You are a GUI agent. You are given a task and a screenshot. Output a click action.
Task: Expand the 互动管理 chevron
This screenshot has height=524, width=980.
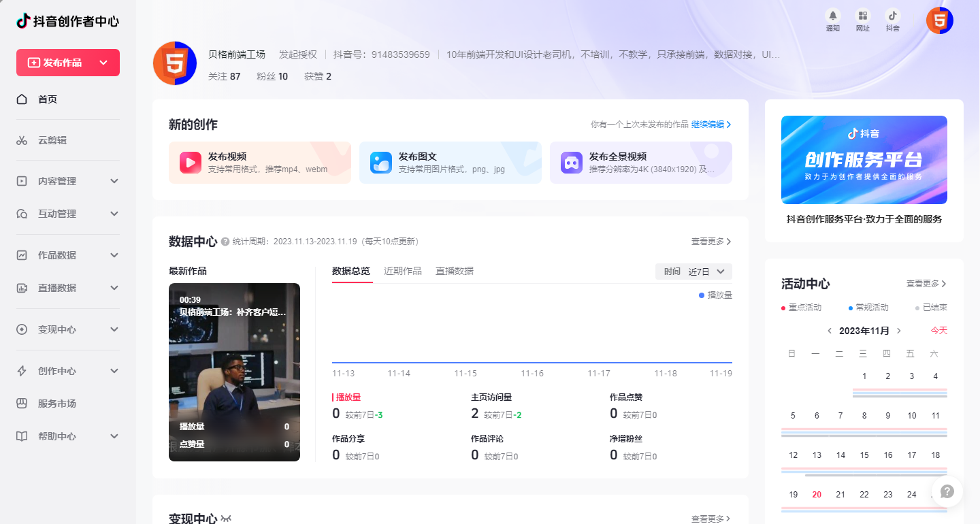pos(114,214)
